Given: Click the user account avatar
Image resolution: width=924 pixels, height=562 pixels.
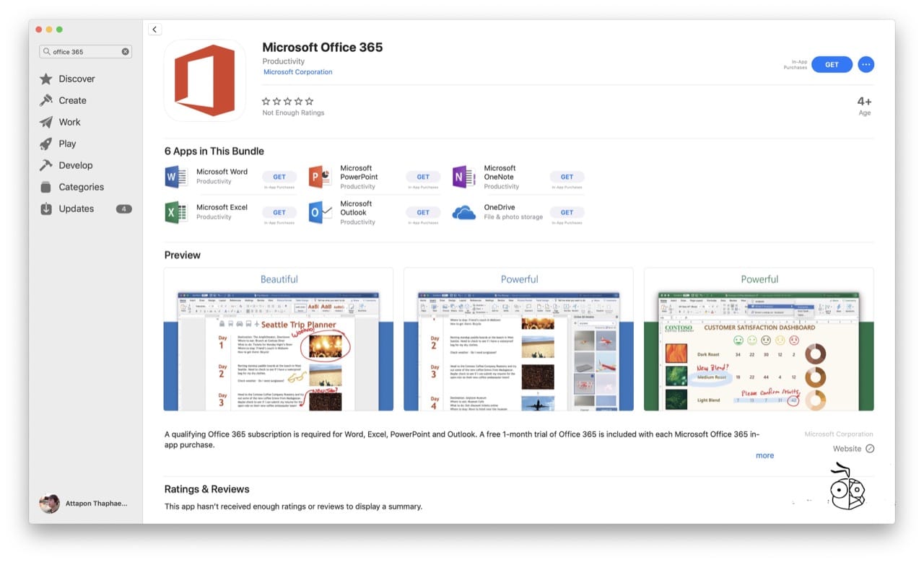Looking at the screenshot, I should pos(49,504).
